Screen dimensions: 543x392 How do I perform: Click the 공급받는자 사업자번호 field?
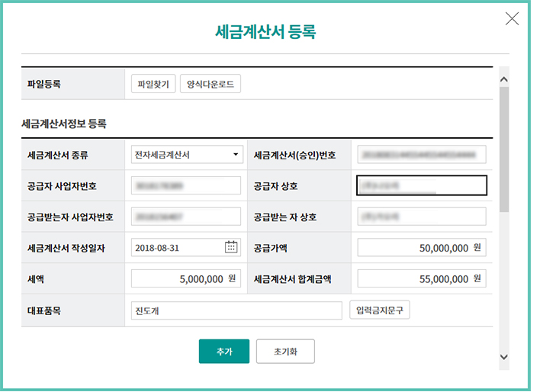[x=186, y=217]
